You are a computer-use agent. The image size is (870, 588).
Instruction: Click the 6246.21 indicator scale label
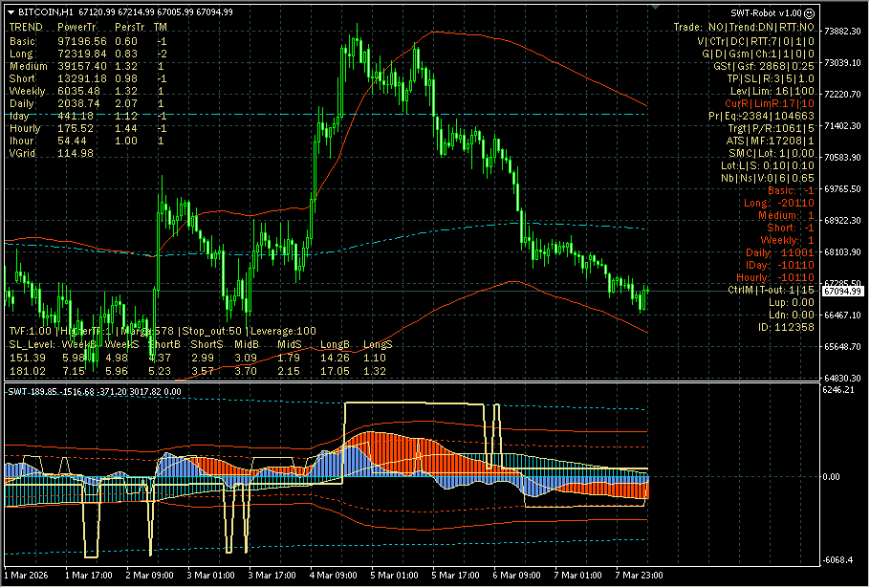click(x=839, y=390)
